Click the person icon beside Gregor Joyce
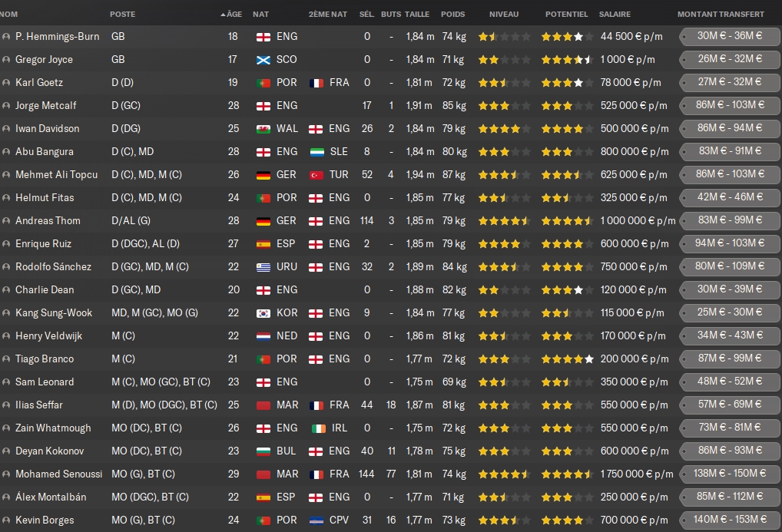This screenshot has width=782, height=532. pyautogui.click(x=6, y=59)
